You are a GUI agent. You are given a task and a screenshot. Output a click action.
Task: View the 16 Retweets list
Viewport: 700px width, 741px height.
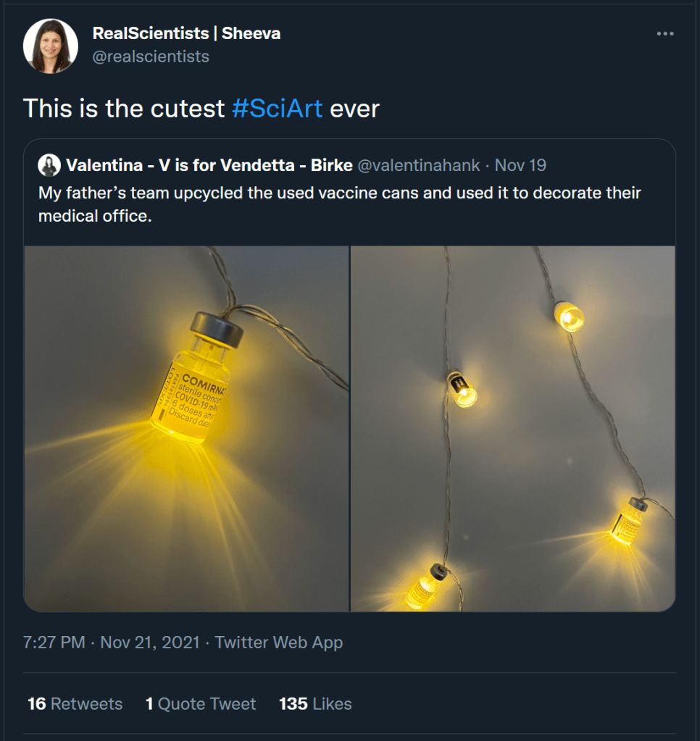click(x=75, y=703)
